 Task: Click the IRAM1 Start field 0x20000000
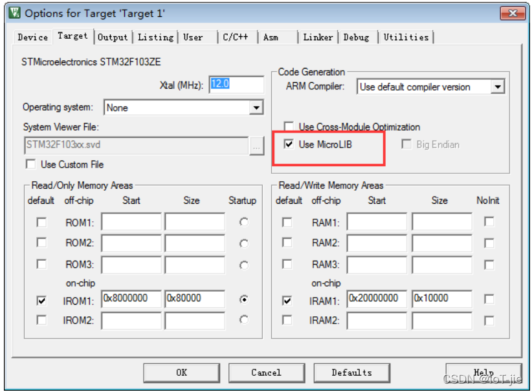377,299
